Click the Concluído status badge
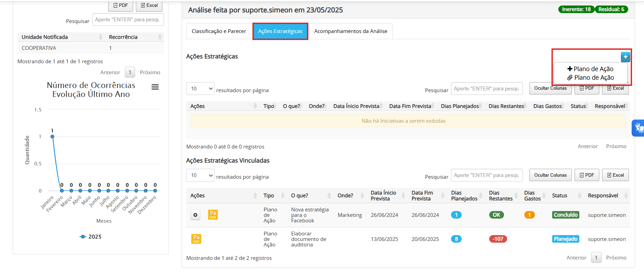644x276 pixels. pyautogui.click(x=566, y=215)
